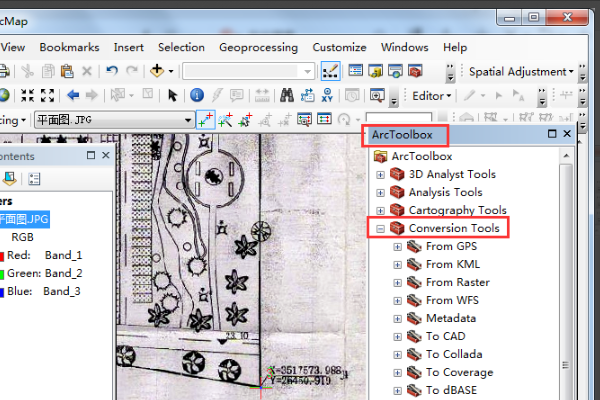Open the Selection menu
This screenshot has width=600, height=400.
tap(181, 47)
